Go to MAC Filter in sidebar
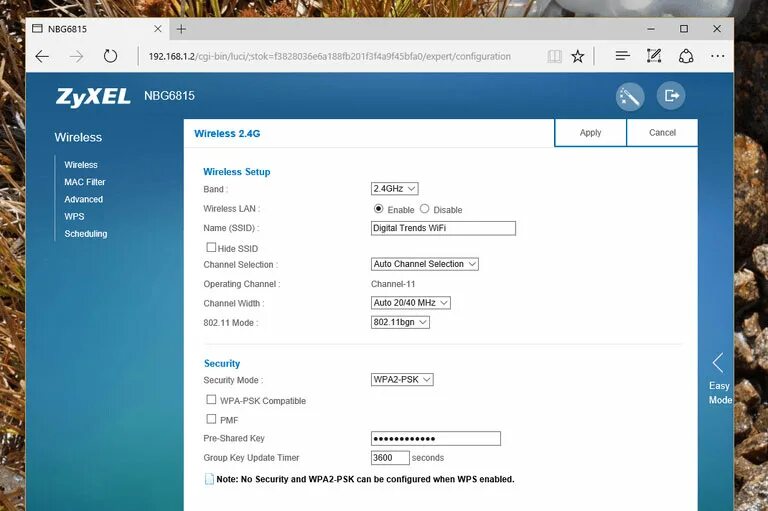The width and height of the screenshot is (768, 511). 85,182
